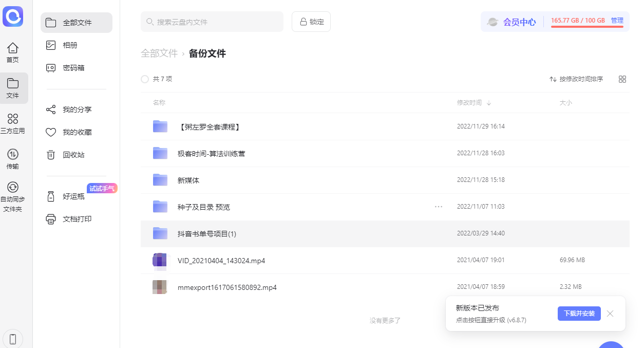Open 自动同步文件夹 sync folder icon

point(13,187)
